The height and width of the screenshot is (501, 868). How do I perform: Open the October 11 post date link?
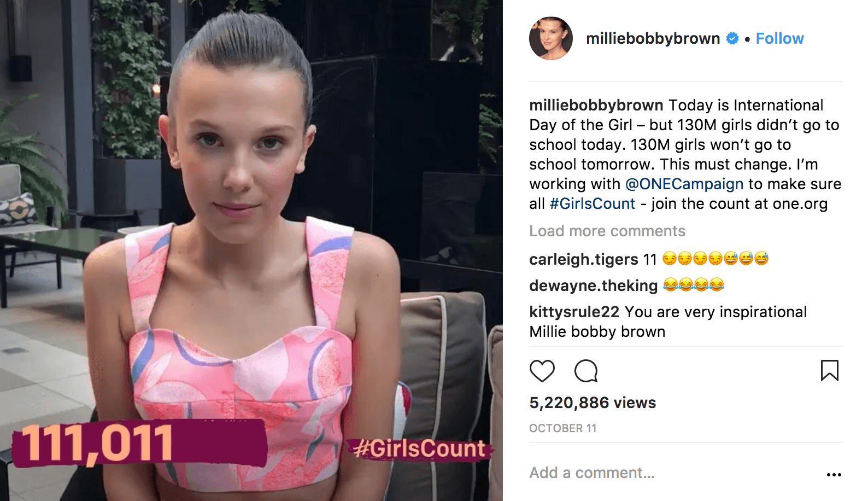point(563,428)
